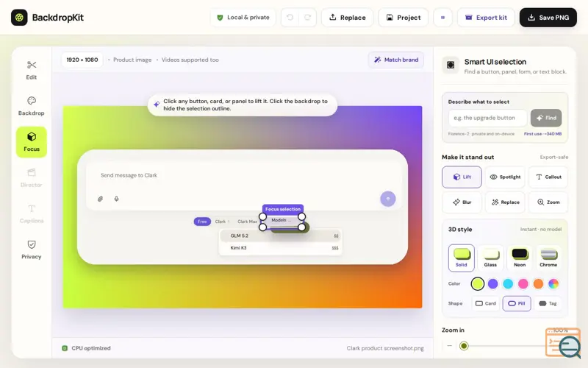Click the 1920 × 1080 size chip
588x368 pixels.
coord(82,60)
